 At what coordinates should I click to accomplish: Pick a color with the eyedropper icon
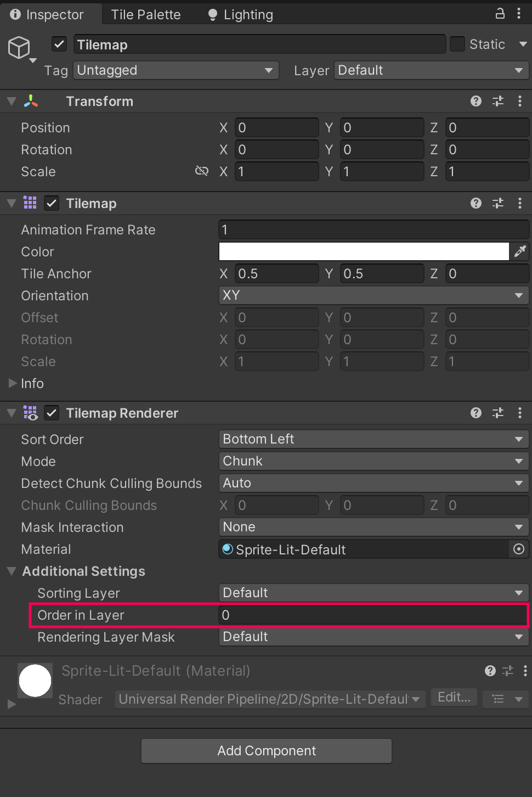coord(520,251)
